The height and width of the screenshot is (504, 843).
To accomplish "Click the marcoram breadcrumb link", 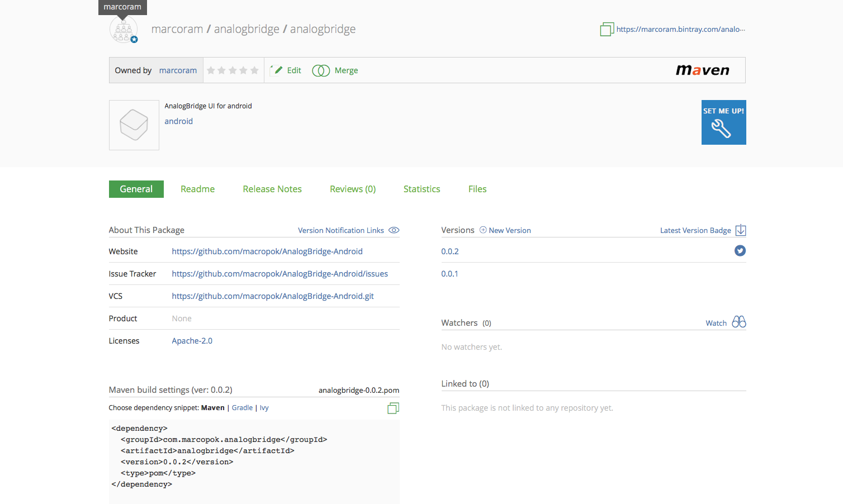I will (177, 29).
